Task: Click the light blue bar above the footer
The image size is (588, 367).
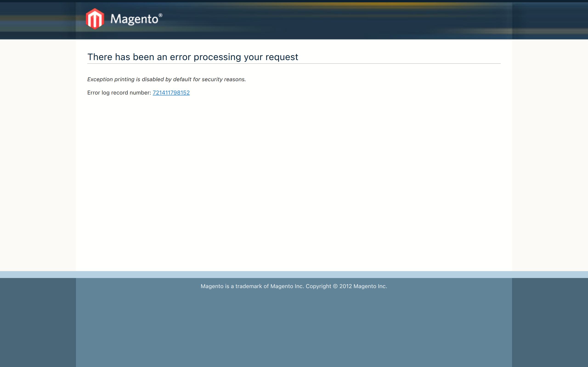Action: [294, 275]
